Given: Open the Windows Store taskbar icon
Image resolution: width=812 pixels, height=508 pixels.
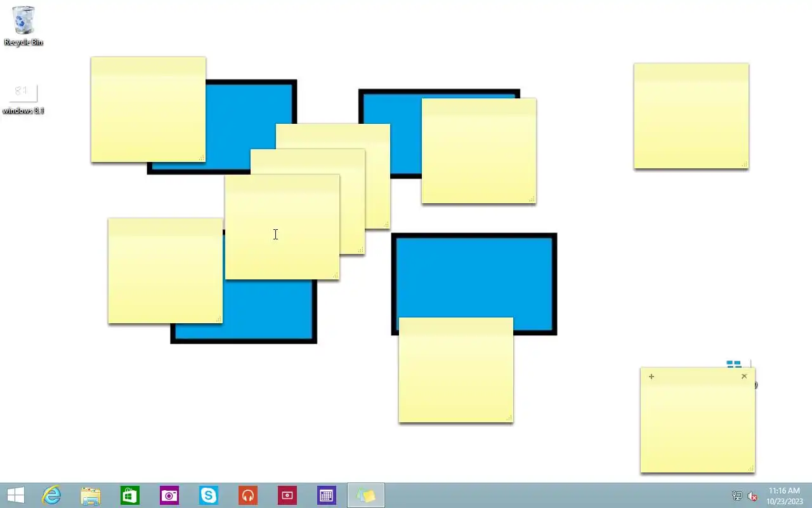Looking at the screenshot, I should click(x=130, y=495).
